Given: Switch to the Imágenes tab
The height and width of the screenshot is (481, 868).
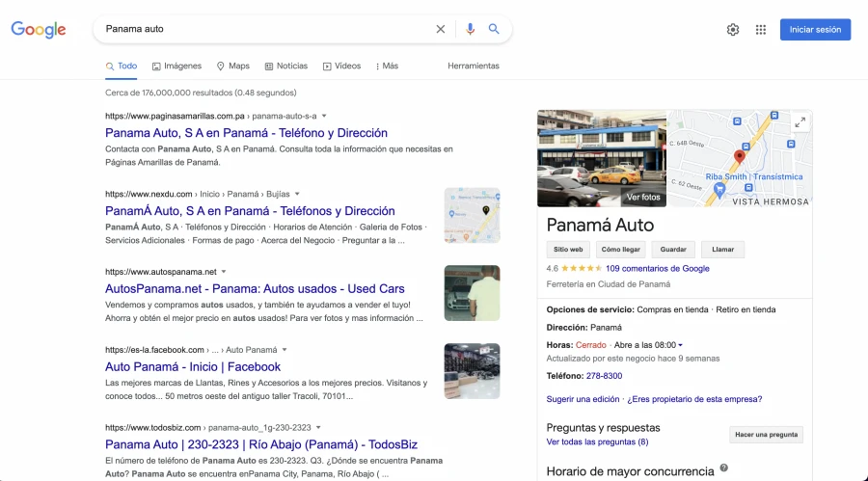Looking at the screenshot, I should click(x=177, y=66).
